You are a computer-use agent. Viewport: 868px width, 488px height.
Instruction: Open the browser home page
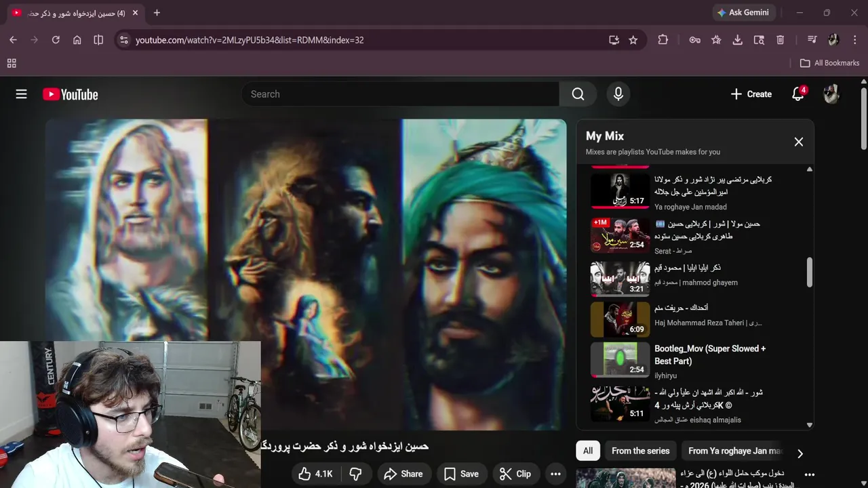click(77, 40)
